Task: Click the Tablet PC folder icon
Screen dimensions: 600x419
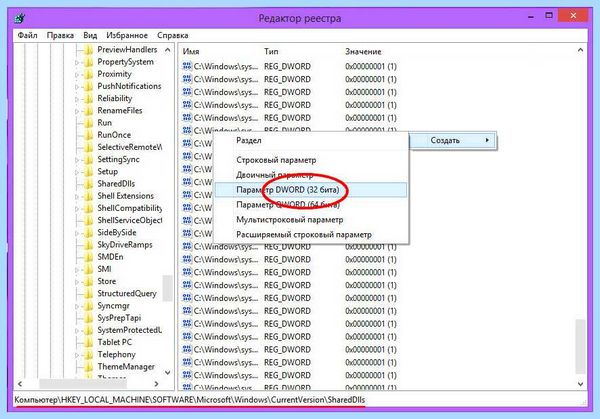Action: [88, 342]
